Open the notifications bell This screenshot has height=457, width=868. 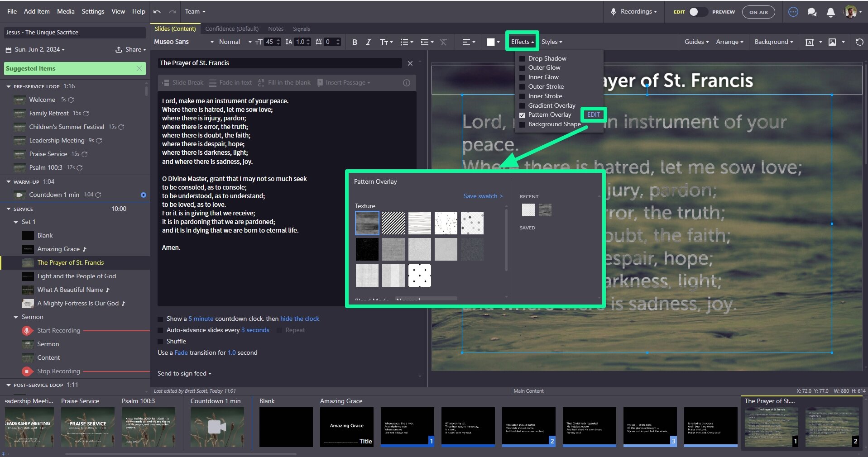tap(830, 12)
